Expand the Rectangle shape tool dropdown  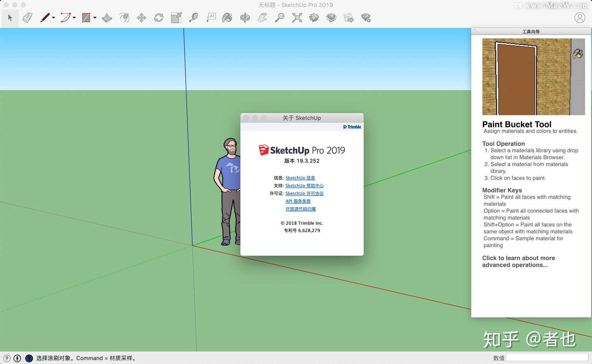click(x=95, y=18)
